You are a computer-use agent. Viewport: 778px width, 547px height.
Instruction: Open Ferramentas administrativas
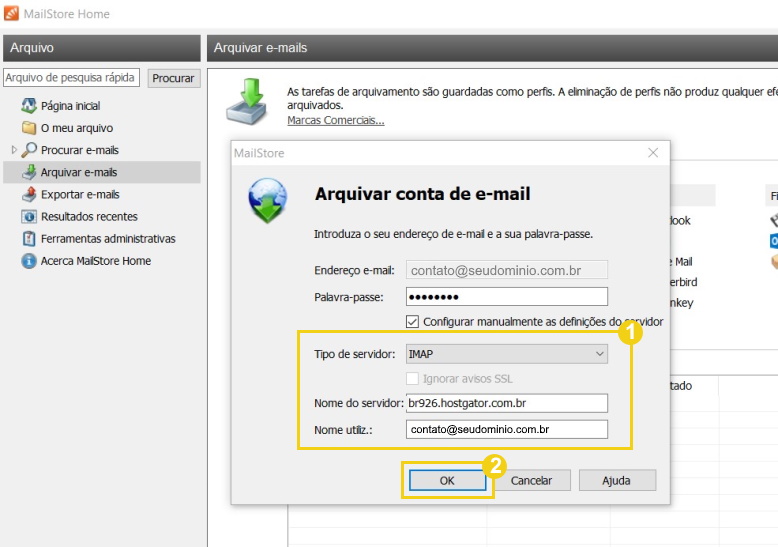[x=108, y=239]
